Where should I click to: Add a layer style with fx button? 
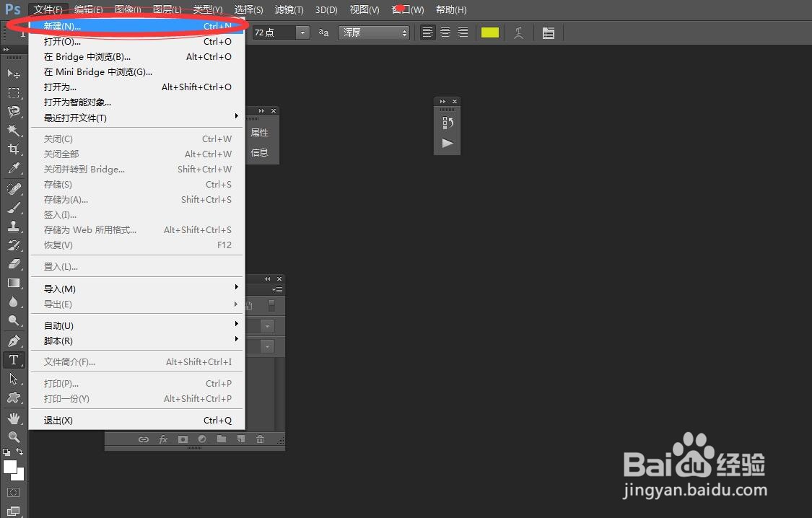[163, 439]
